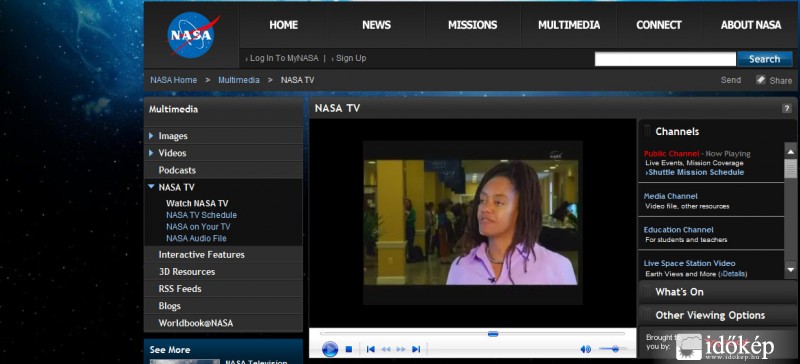Screen dimensions: 800x364
Task: Stop the video playback
Action: tap(349, 349)
